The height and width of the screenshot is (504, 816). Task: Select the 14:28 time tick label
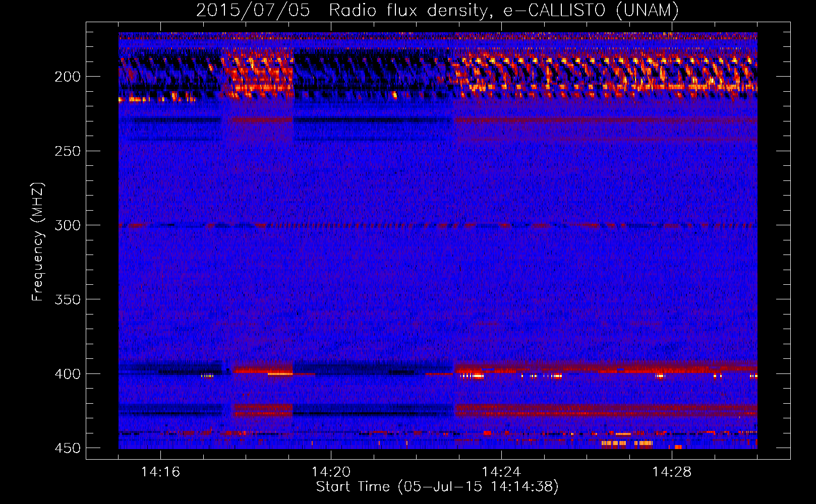tap(672, 472)
